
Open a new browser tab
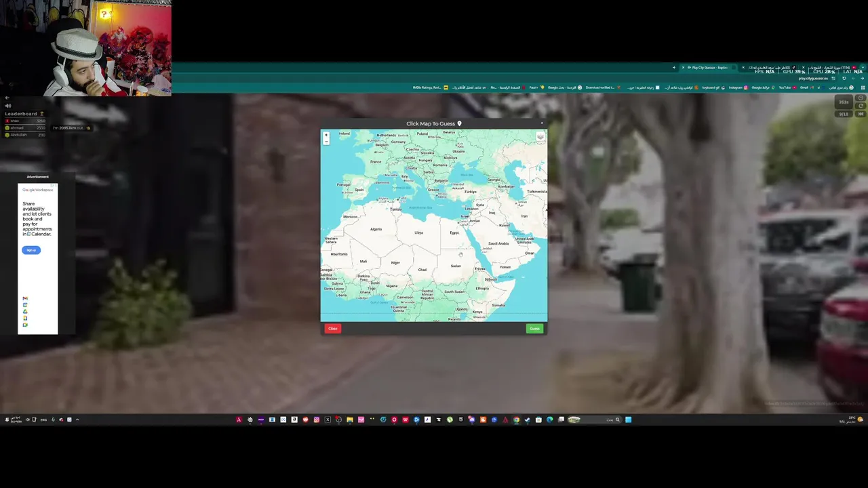674,68
